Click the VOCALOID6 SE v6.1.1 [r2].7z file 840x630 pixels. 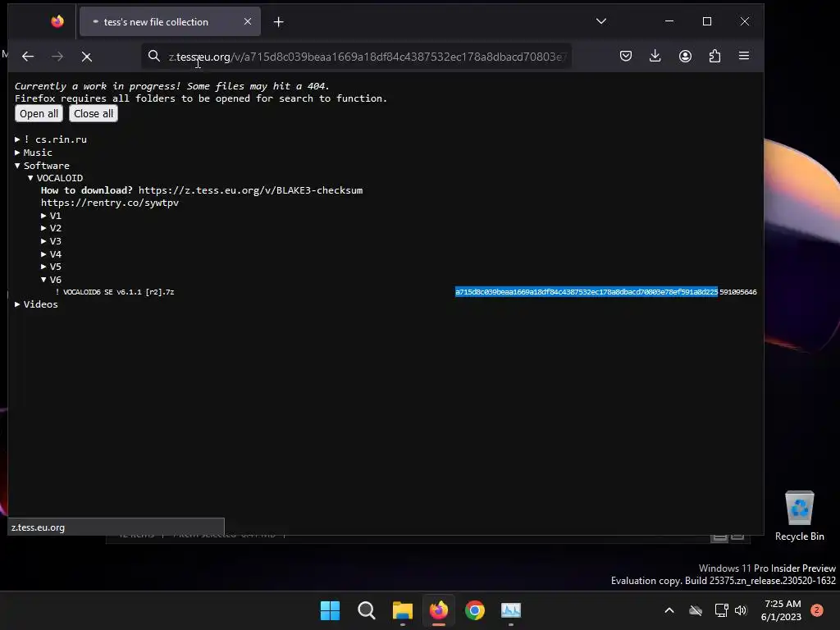pyautogui.click(x=115, y=292)
